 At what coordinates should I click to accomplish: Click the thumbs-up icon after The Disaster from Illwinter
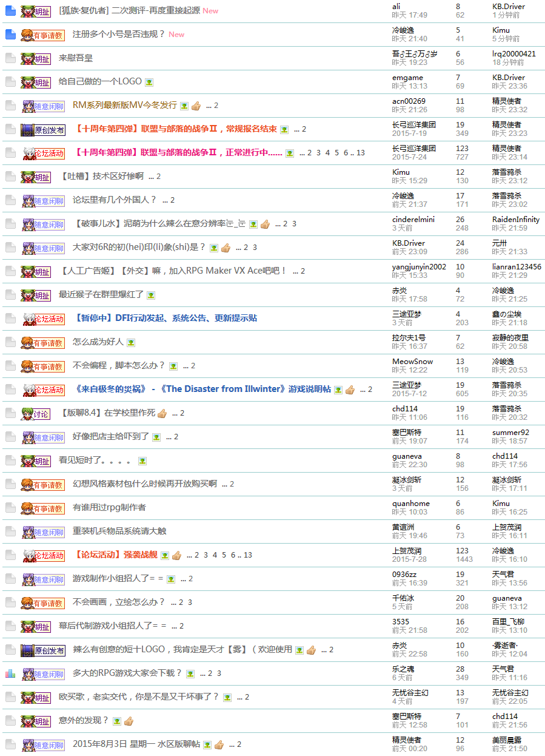point(350,390)
